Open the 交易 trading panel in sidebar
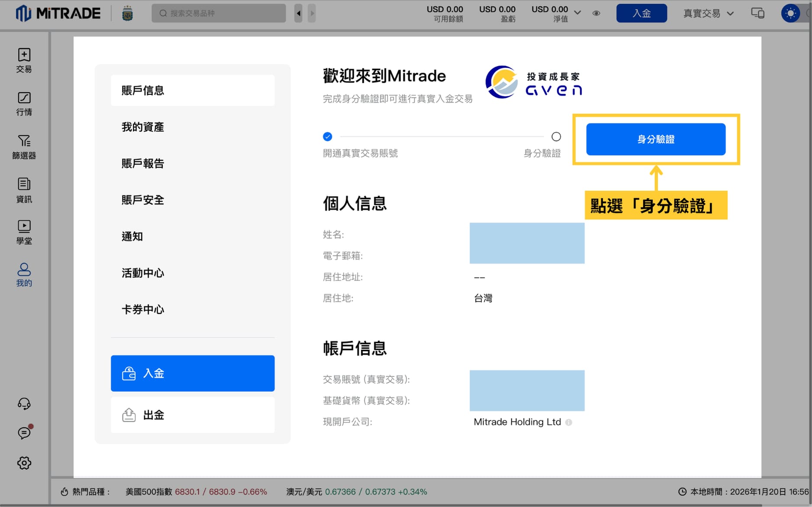This screenshot has width=812, height=507. [x=24, y=61]
